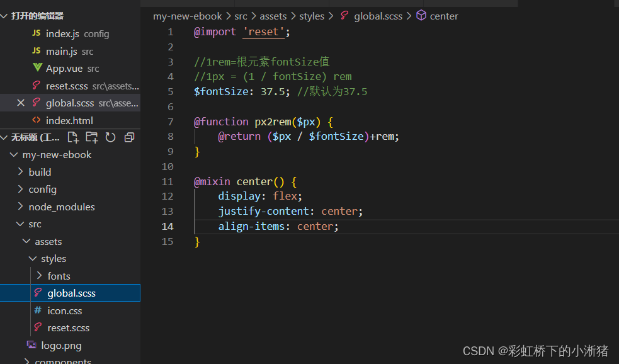
Task: Collapse the 无标题 workspace section
Action: click(x=4, y=137)
